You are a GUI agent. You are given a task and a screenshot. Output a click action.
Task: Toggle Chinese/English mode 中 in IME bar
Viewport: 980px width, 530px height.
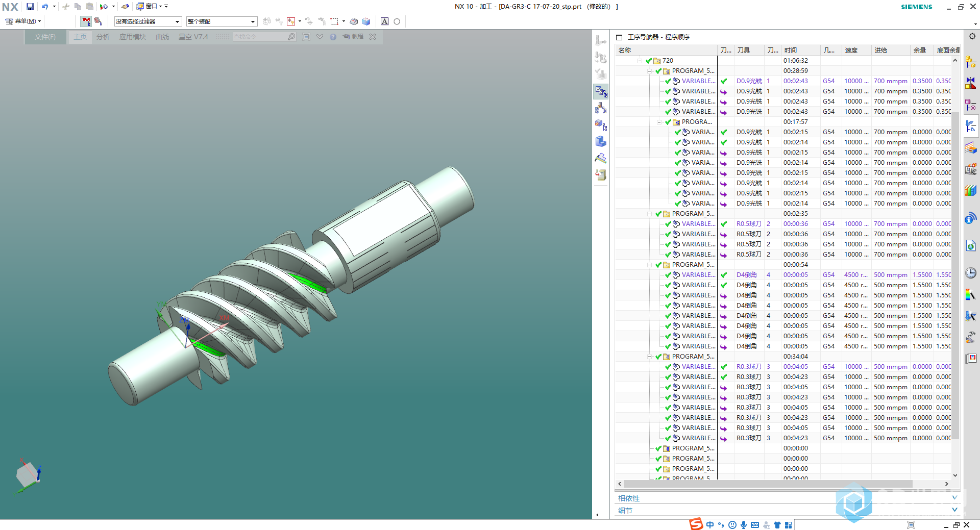pos(710,525)
